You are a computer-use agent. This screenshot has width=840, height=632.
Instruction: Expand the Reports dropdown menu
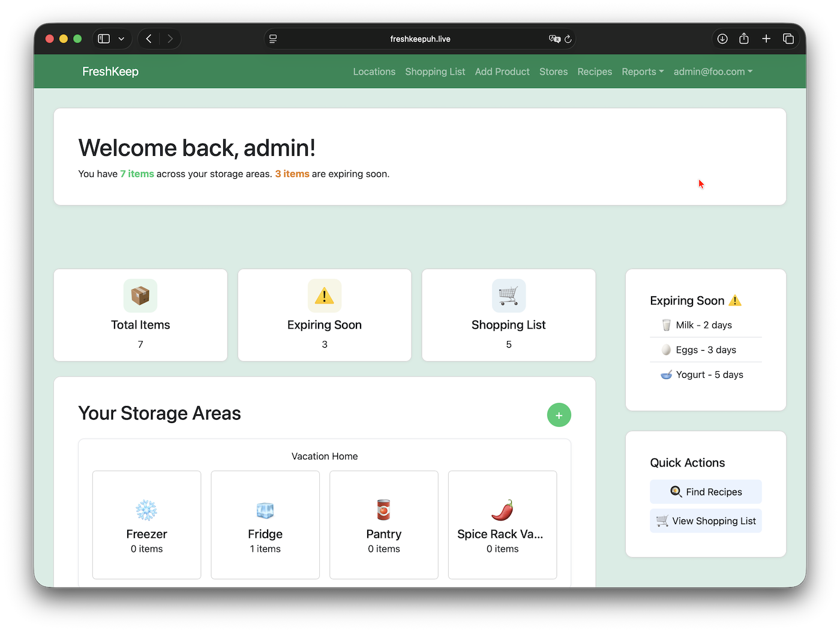pyautogui.click(x=643, y=71)
